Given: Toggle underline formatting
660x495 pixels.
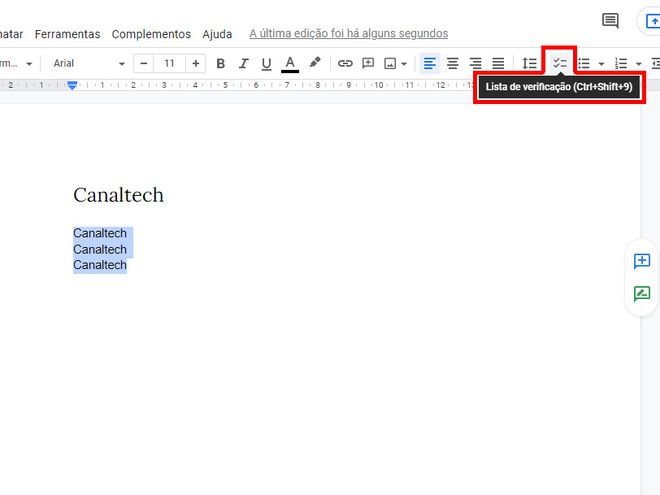Looking at the screenshot, I should [266, 64].
